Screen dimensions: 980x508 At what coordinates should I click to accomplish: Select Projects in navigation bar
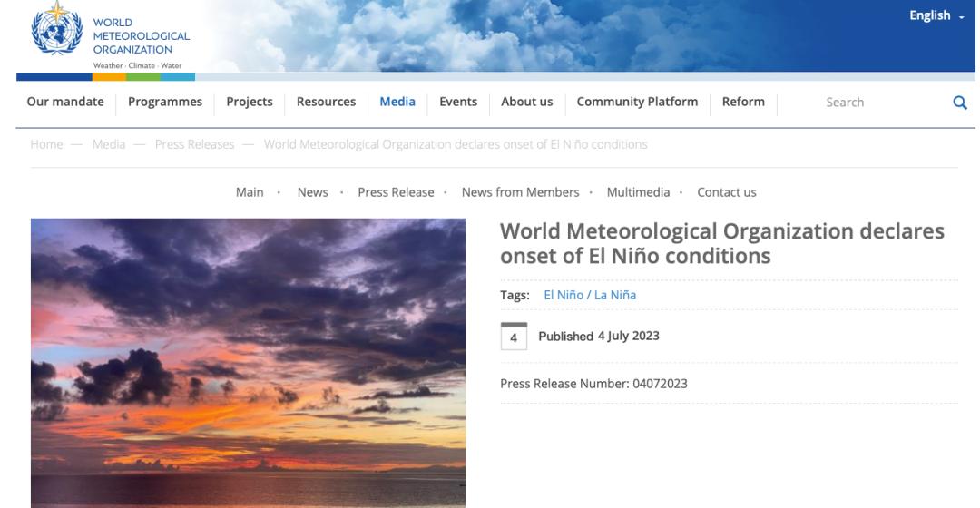250,102
